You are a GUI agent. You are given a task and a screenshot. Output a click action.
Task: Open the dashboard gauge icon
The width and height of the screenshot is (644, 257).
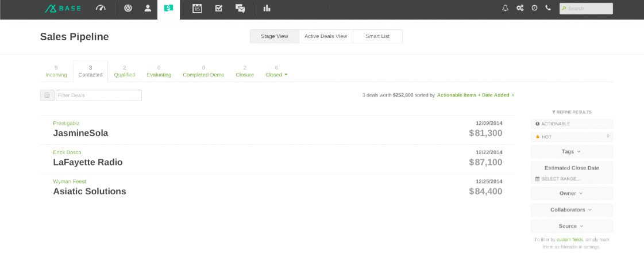[101, 8]
